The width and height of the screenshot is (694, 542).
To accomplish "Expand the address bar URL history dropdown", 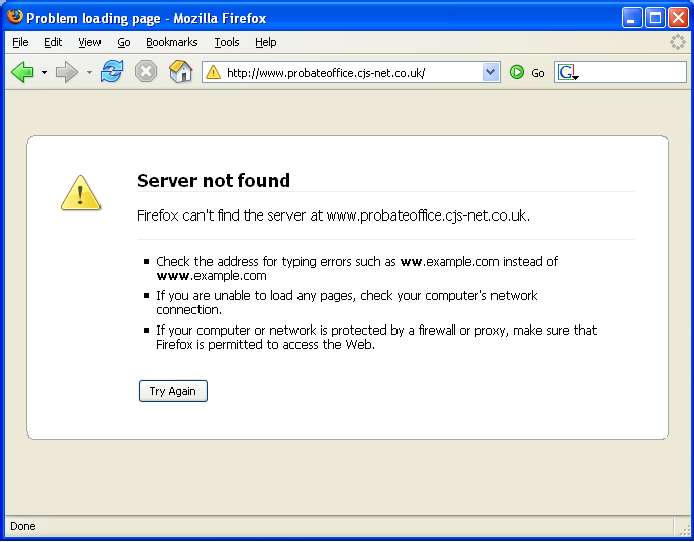I will [x=490, y=72].
